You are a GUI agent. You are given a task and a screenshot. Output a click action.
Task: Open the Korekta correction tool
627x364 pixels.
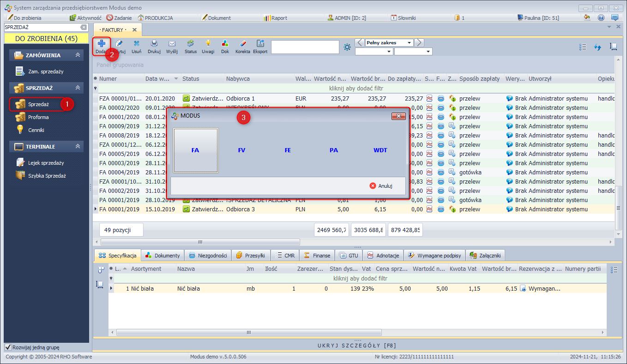coord(242,46)
